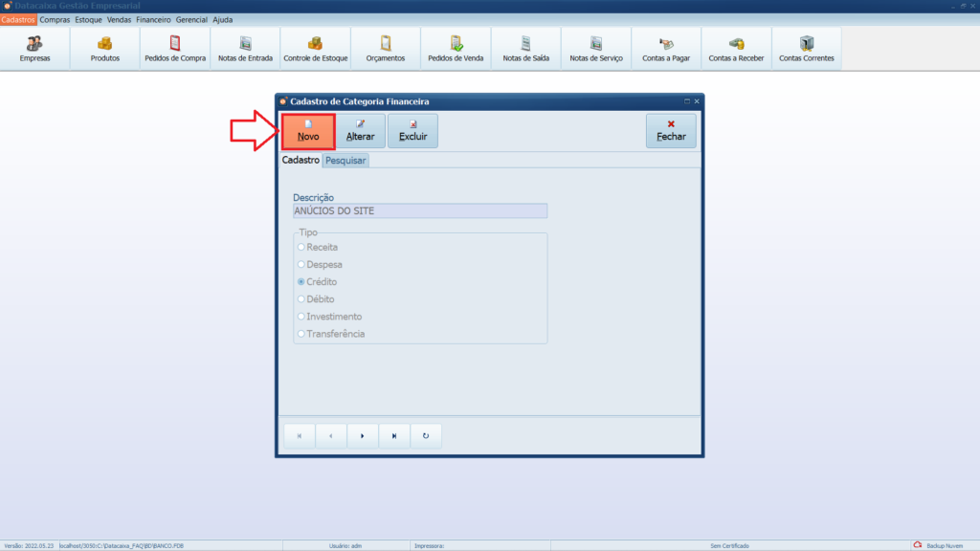Click the Descrição text field
980x551 pixels.
click(420, 211)
